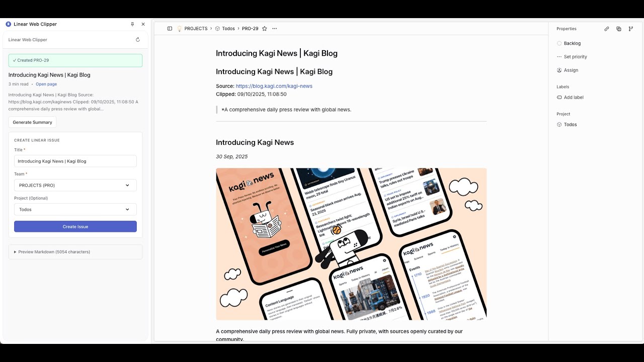This screenshot has height=362, width=644.
Task: Select PRO-29 breadcrumb item
Action: (x=250, y=29)
